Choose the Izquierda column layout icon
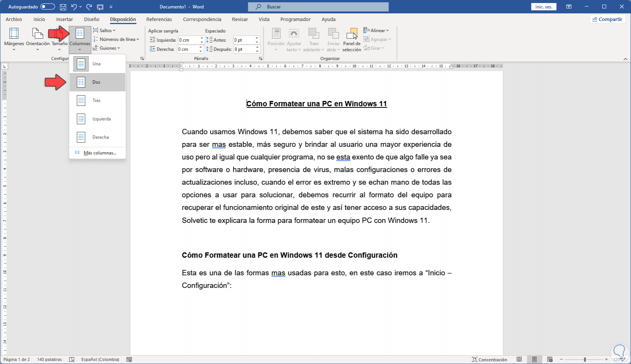 click(x=81, y=119)
